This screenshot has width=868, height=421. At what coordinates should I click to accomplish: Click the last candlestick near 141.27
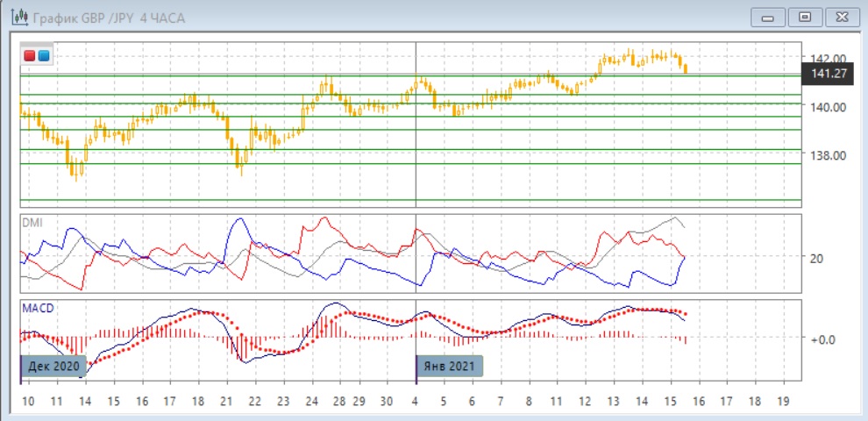tap(686, 68)
